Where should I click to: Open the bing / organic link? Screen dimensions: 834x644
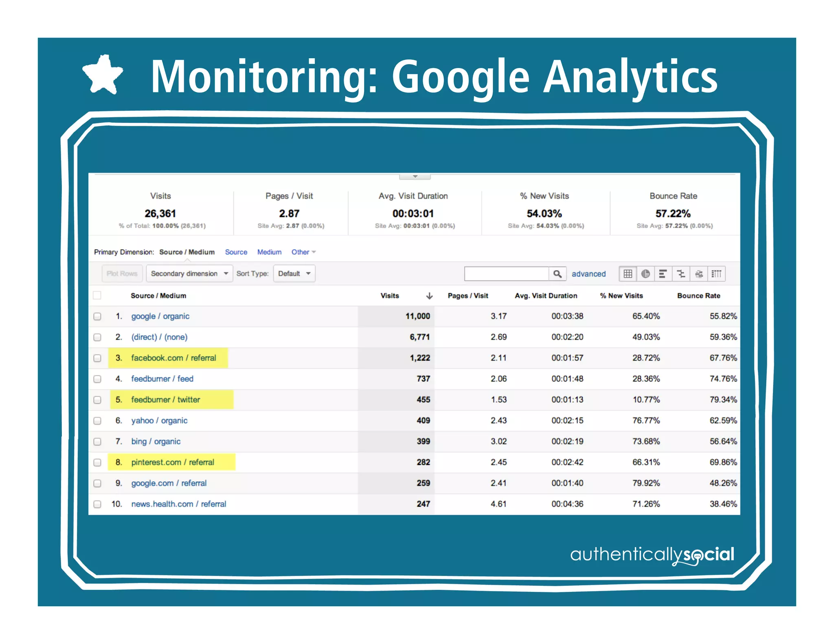click(156, 442)
